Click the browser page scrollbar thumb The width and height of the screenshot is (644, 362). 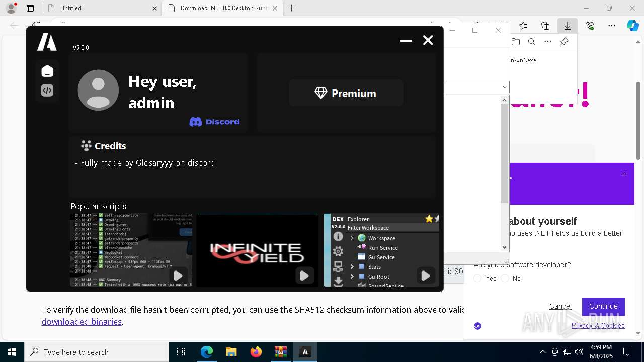638,121
